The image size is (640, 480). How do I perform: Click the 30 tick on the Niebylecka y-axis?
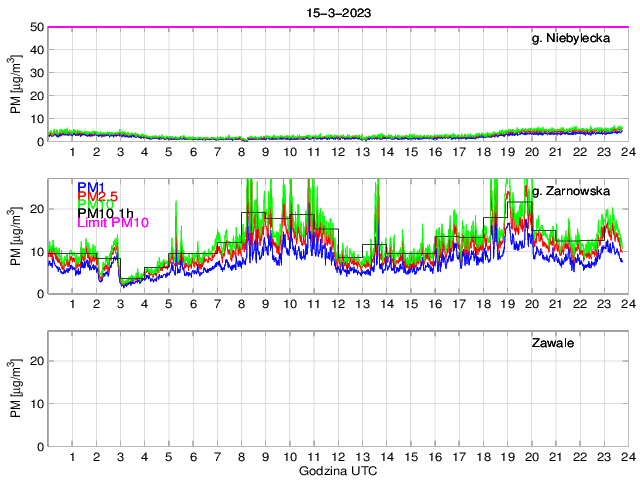click(36, 73)
